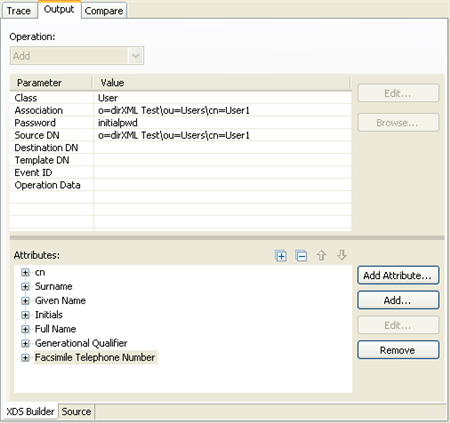
Task: Select the cn attribute label
Action: pyautogui.click(x=40, y=273)
